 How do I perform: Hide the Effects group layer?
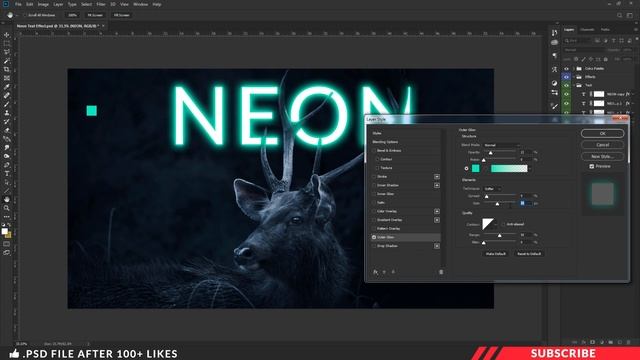click(x=566, y=77)
